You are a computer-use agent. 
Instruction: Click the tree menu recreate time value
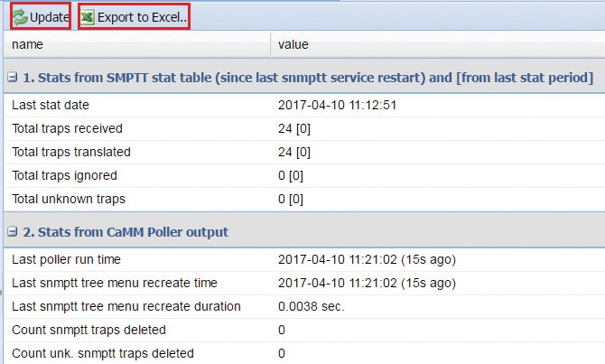367,283
